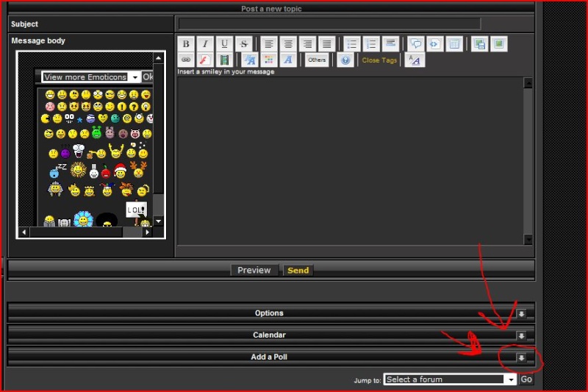Click the Options section header

[x=269, y=313]
